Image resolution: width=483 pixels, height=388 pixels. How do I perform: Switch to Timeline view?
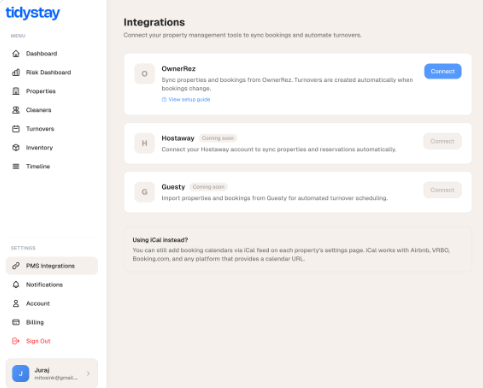[x=52, y=166]
